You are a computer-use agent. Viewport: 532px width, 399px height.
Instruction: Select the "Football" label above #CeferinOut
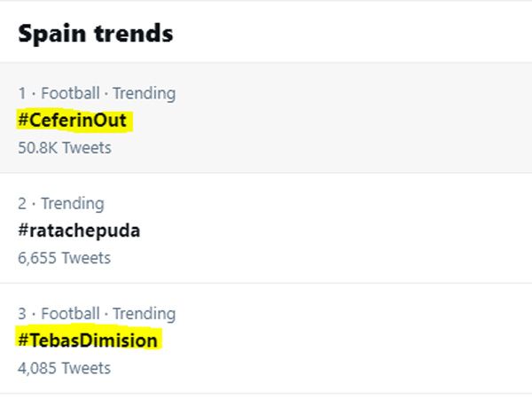click(68, 93)
